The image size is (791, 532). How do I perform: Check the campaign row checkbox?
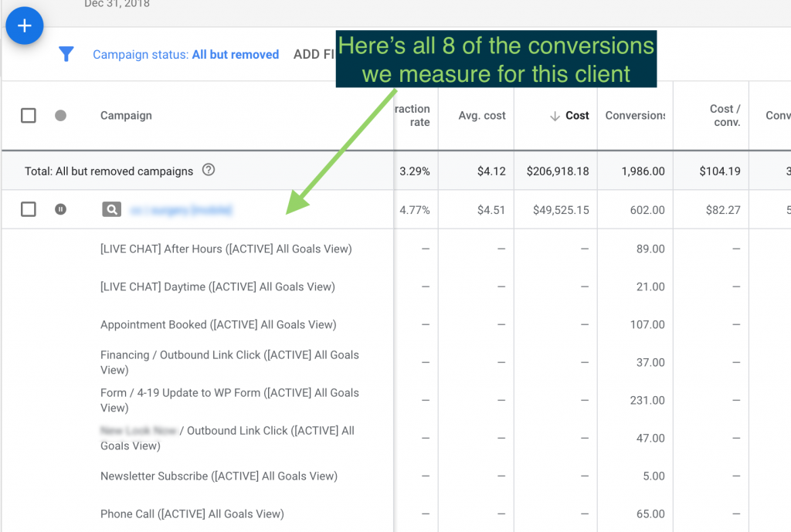pyautogui.click(x=29, y=209)
